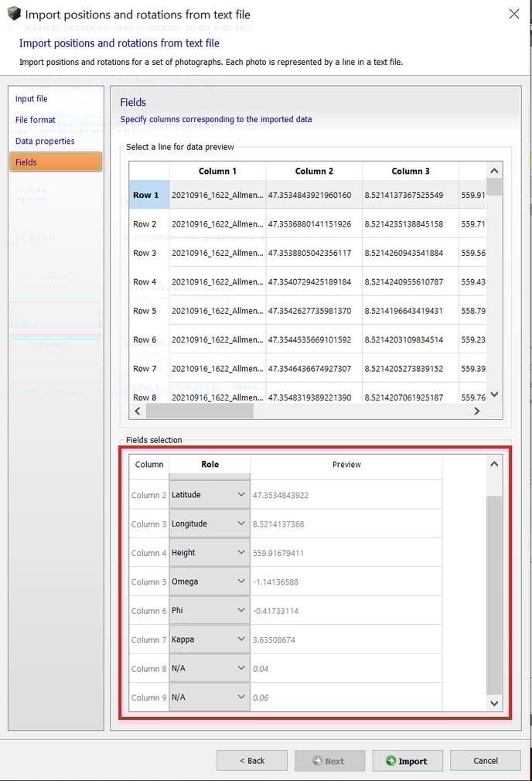Click the horizontal scrollbar right arrow in preview
The image size is (532, 781).
coord(477,411)
